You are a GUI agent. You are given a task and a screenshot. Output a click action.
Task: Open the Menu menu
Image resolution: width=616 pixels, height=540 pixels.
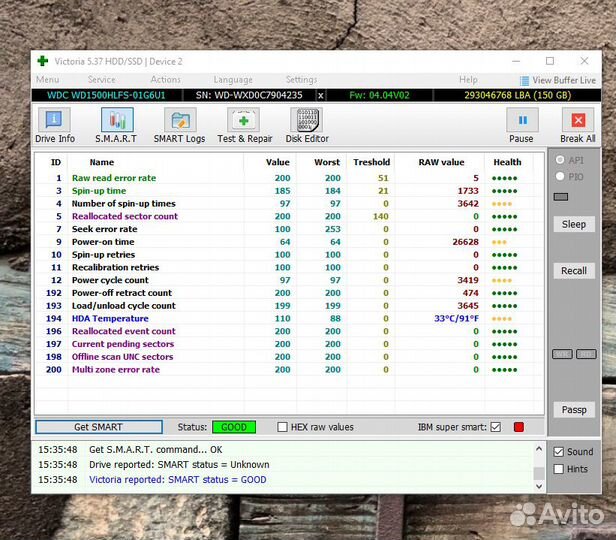coord(48,80)
